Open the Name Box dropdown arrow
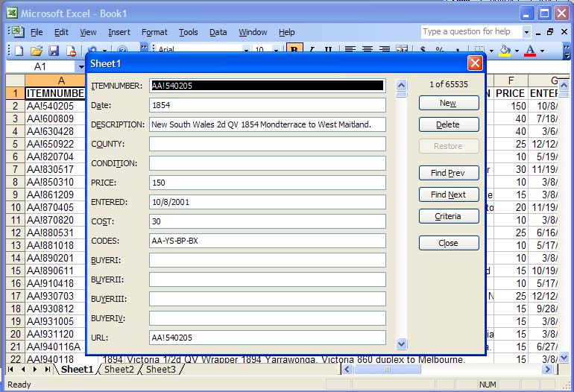Viewport: 574px width, 392px height. click(81, 66)
